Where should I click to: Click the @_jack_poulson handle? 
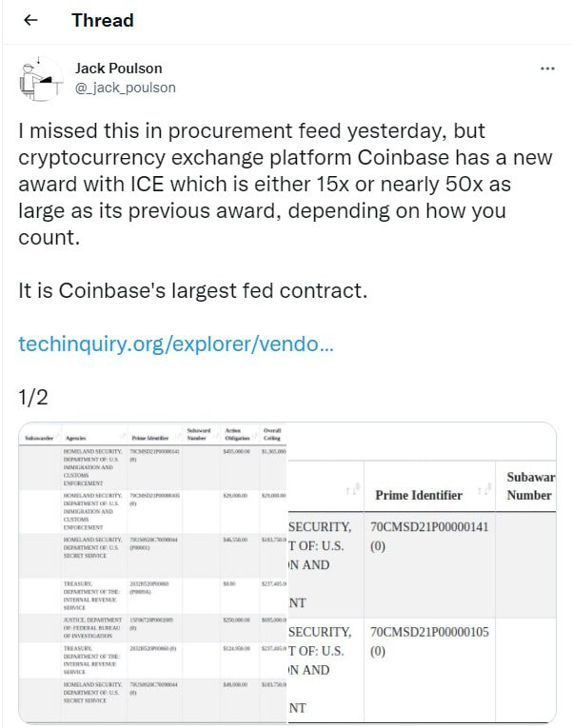(126, 88)
